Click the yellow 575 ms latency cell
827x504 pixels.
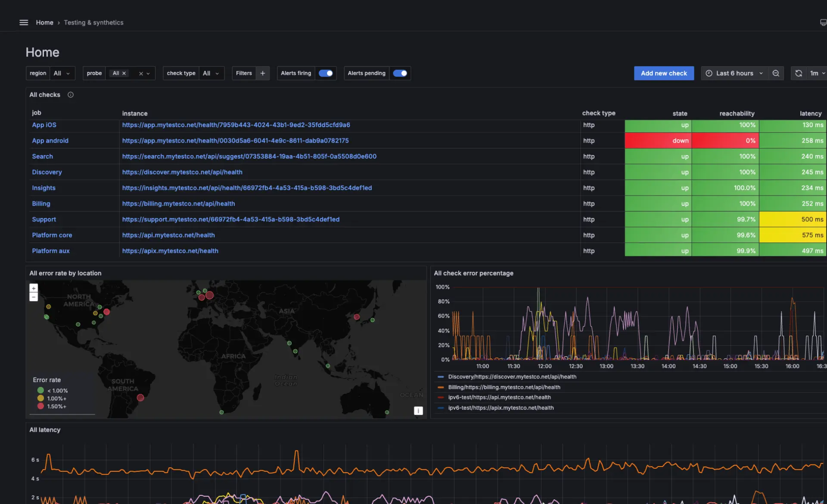click(793, 235)
